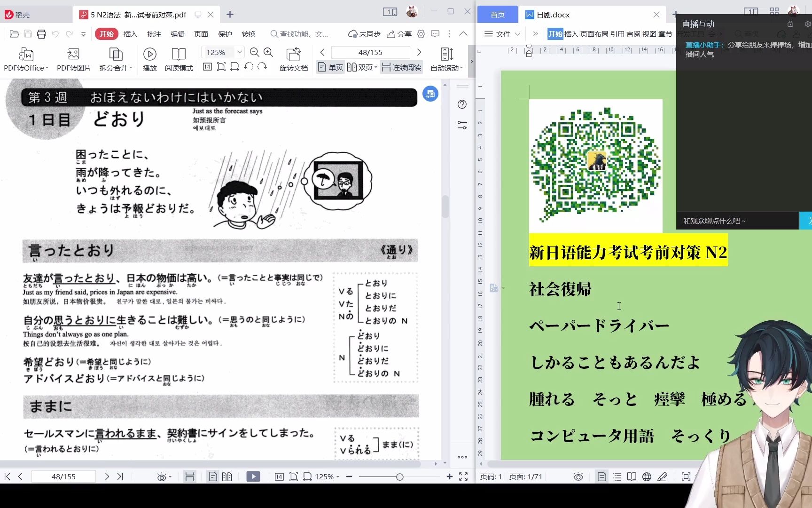The width and height of the screenshot is (812, 508).
Task: Open the 保护 protect menu
Action: coord(225,34)
